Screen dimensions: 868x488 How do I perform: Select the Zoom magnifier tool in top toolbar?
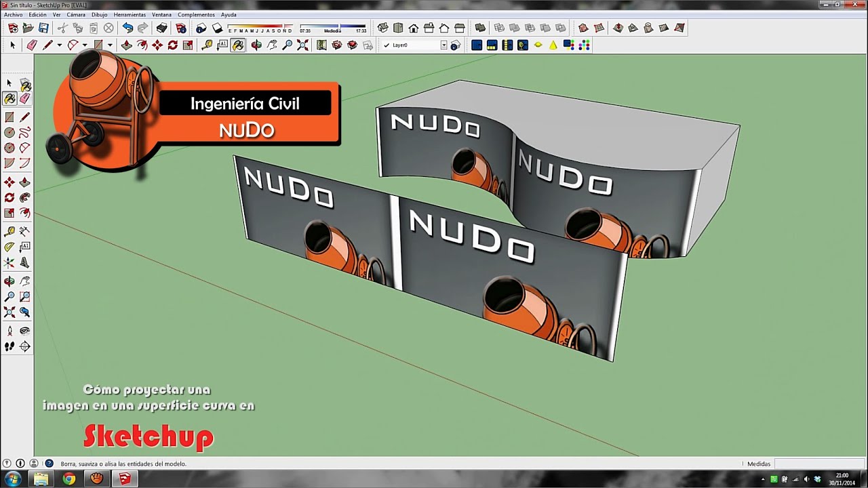[x=288, y=45]
